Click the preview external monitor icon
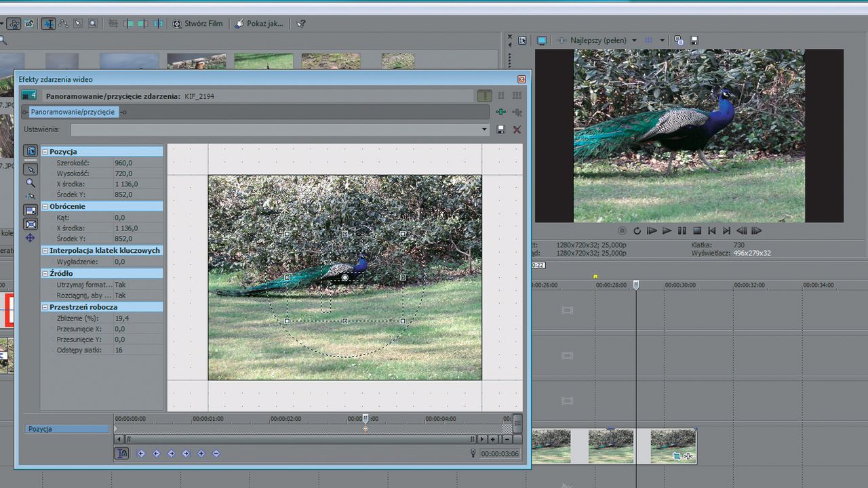The height and width of the screenshot is (488, 868). click(542, 41)
